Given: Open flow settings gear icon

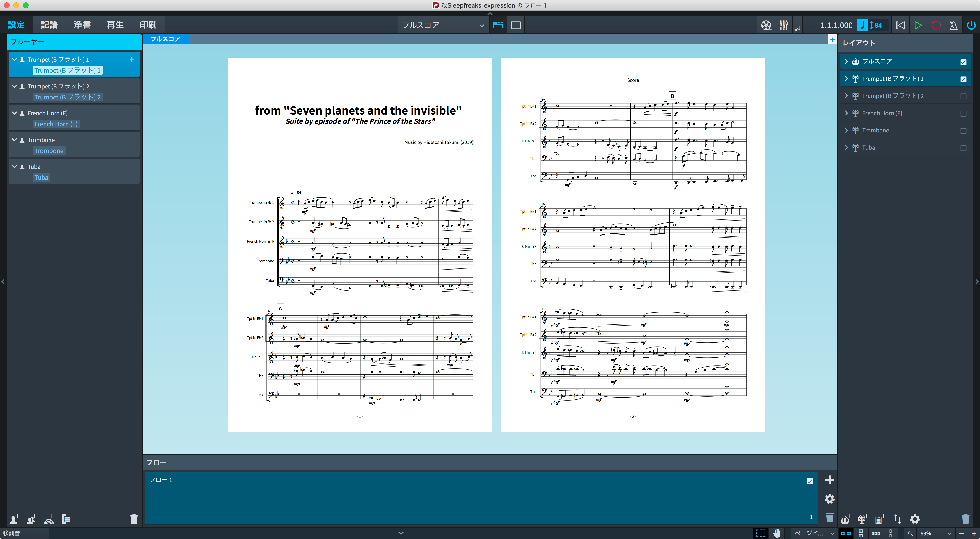Looking at the screenshot, I should point(830,499).
